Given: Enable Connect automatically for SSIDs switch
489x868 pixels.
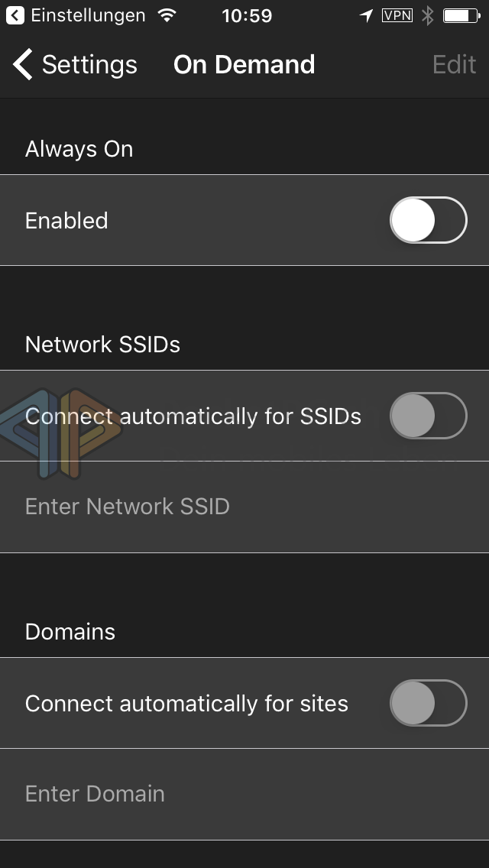Looking at the screenshot, I should 428,416.
